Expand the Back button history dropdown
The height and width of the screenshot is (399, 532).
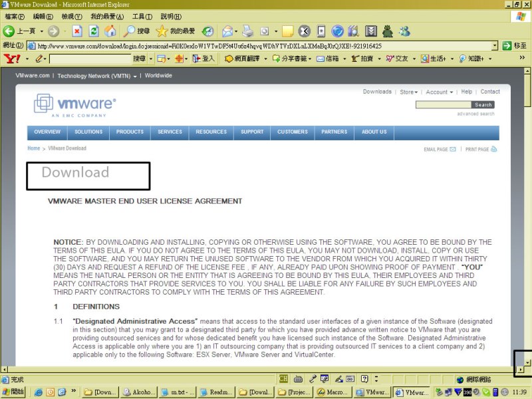click(x=41, y=31)
